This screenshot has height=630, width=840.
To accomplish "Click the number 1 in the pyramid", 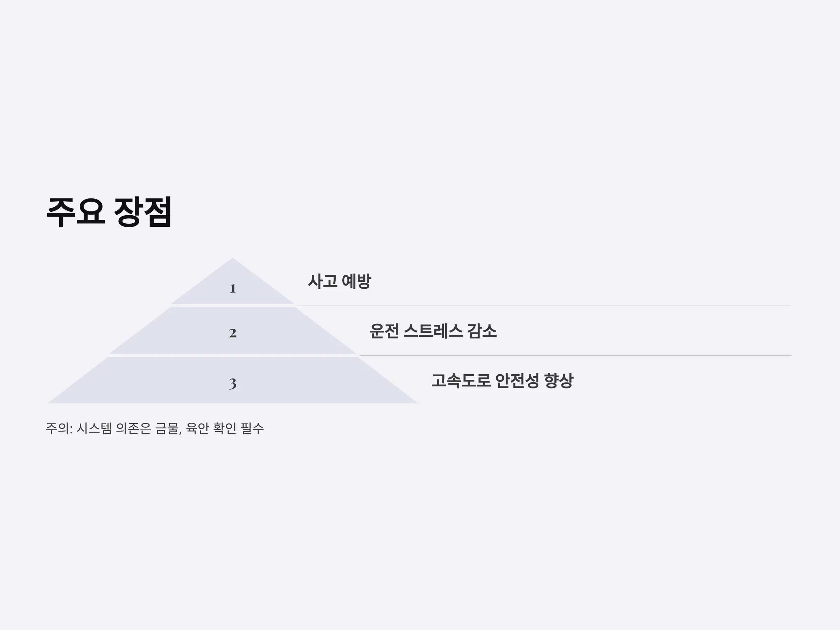I will tap(233, 289).
